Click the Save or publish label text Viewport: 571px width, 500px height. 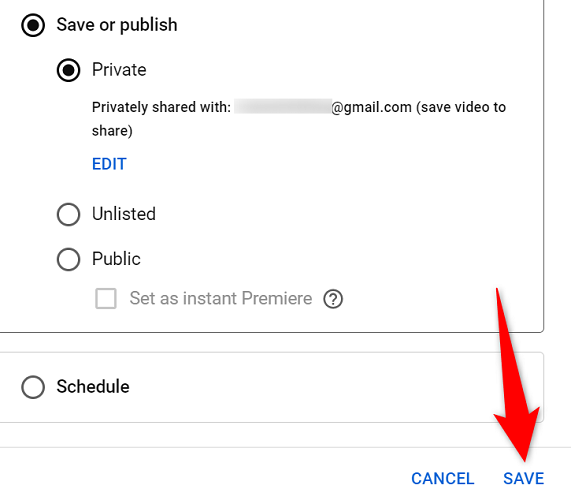117,25
